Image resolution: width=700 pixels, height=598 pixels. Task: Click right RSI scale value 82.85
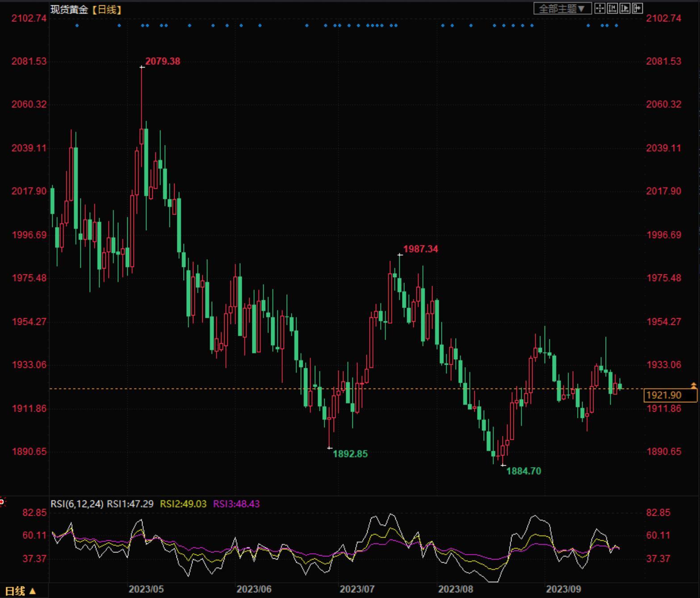658,513
